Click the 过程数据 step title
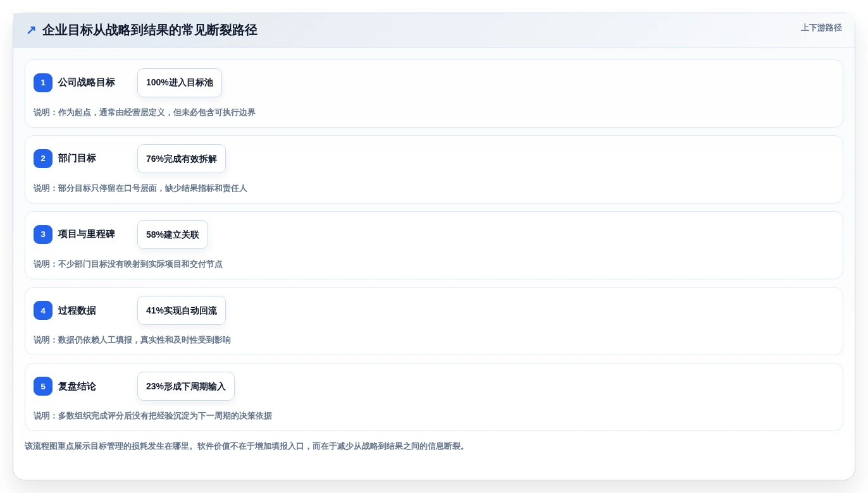868x493 pixels. [77, 310]
